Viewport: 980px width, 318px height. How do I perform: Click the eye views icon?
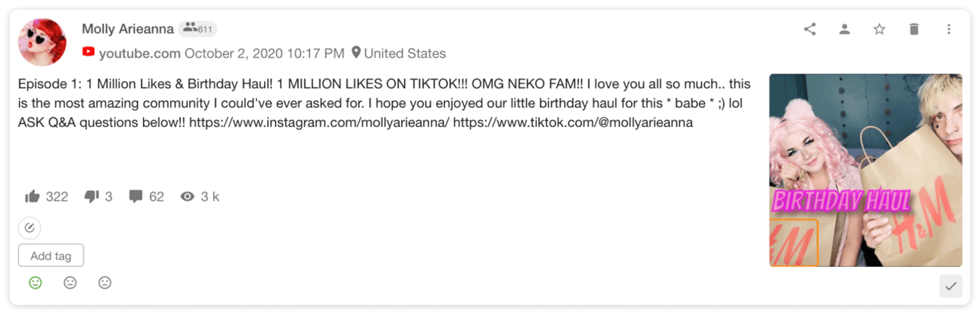(x=188, y=196)
